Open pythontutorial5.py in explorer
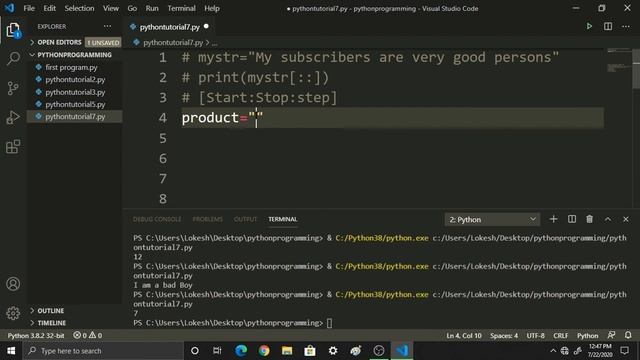This screenshot has height=360, width=640. click(75, 104)
